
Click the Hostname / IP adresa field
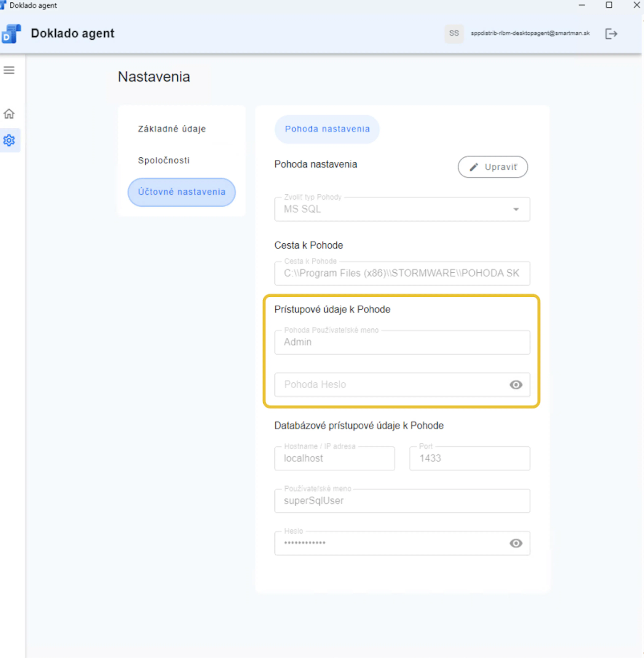click(x=335, y=458)
